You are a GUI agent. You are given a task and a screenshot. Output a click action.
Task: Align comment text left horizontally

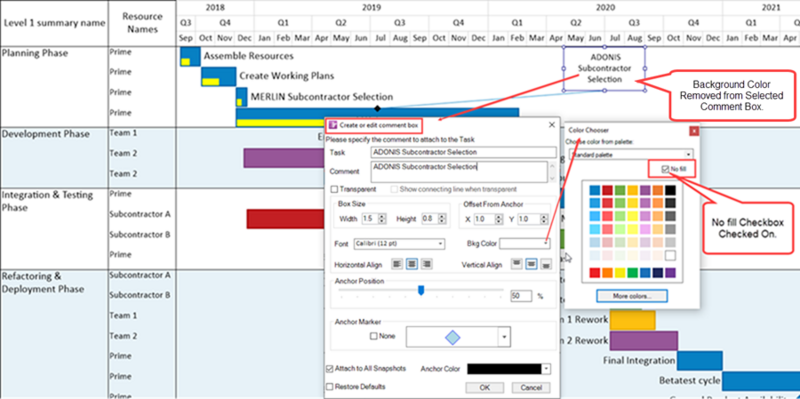(x=396, y=264)
